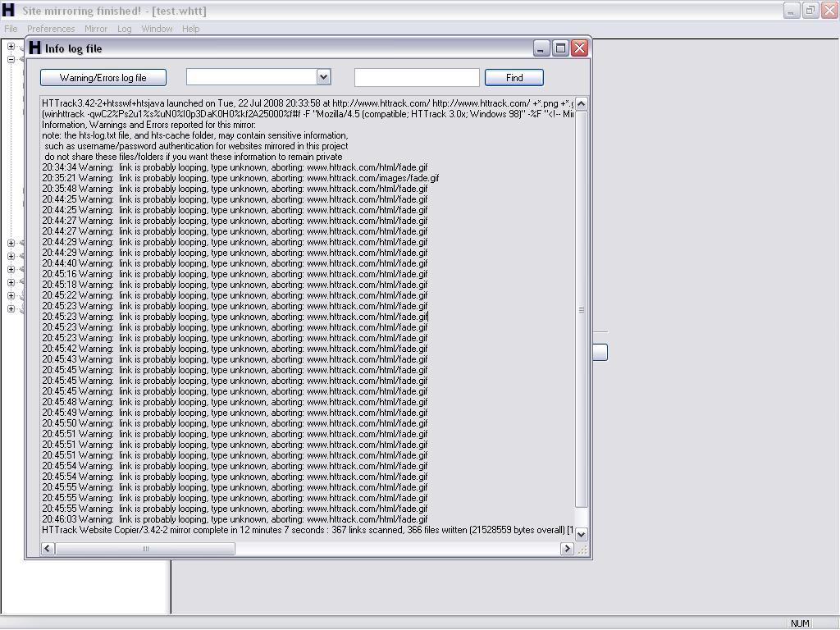Click the log's horizontal scrollbar left arrow

coord(48,549)
